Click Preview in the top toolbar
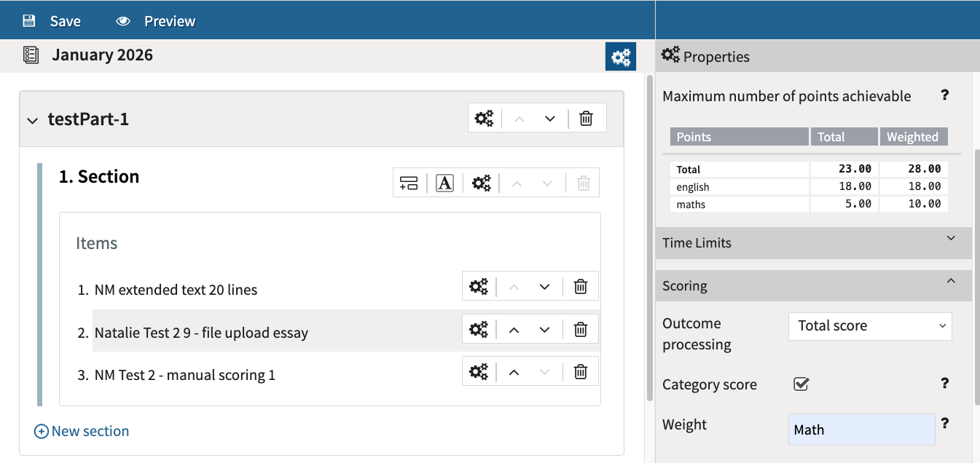The height and width of the screenshot is (463, 980). (156, 21)
